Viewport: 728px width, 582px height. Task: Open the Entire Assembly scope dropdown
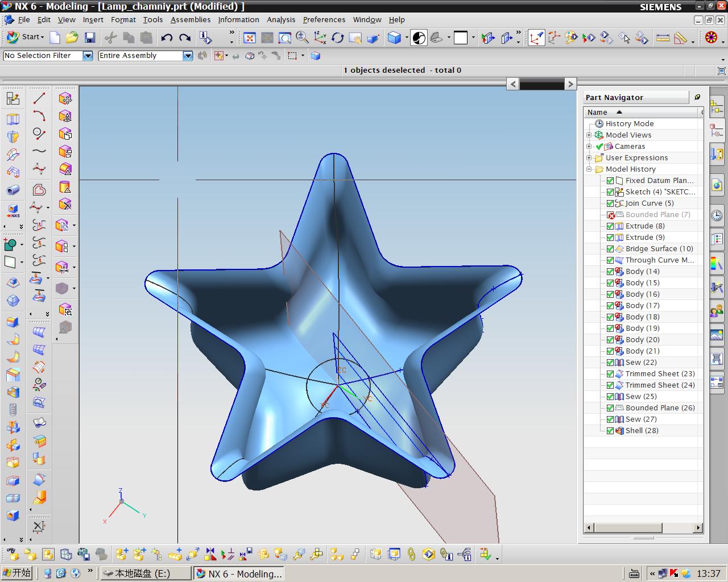(x=188, y=56)
